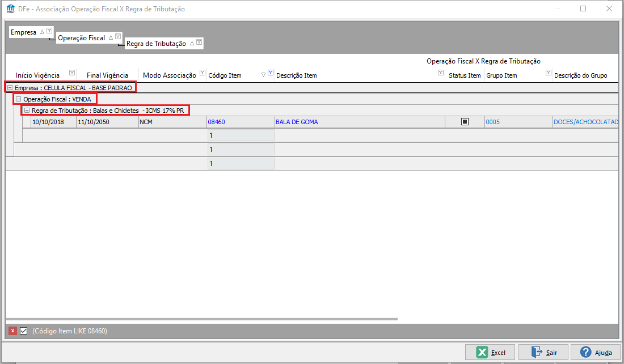
Task: Click sort arrow on Código Item column
Action: pyautogui.click(x=263, y=75)
